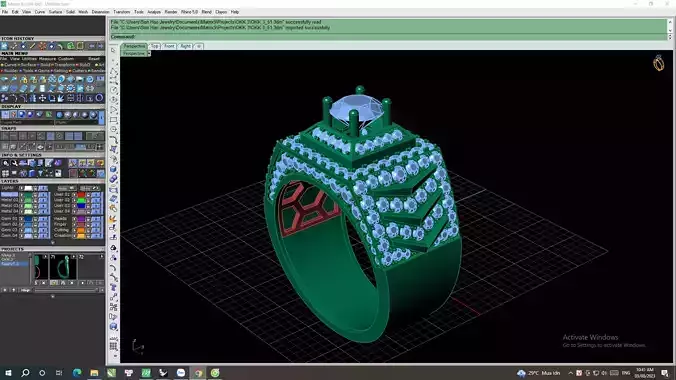Click the green color swatch of Metal 01
Image resolution: width=676 pixels, height=380 pixels.
[x=28, y=195]
